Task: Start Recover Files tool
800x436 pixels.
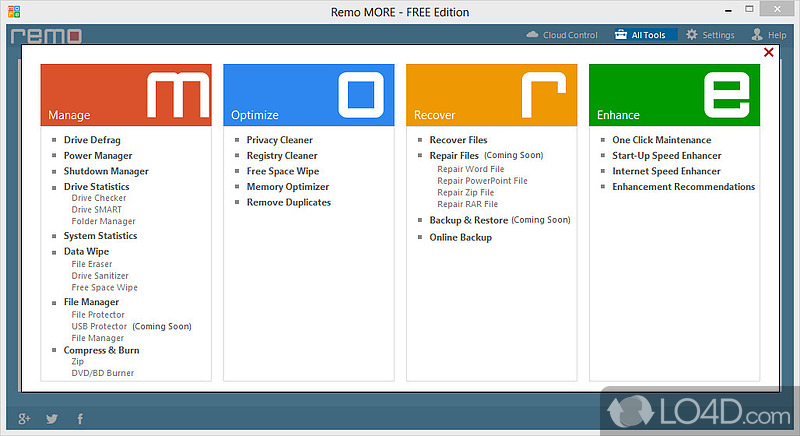Action: click(x=458, y=140)
